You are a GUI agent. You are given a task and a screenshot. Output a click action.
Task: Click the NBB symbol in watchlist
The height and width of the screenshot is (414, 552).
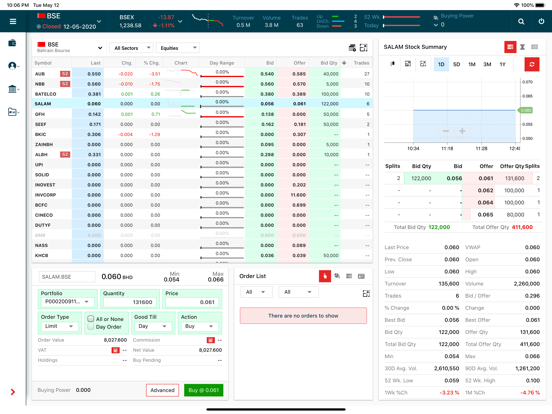pos(40,84)
